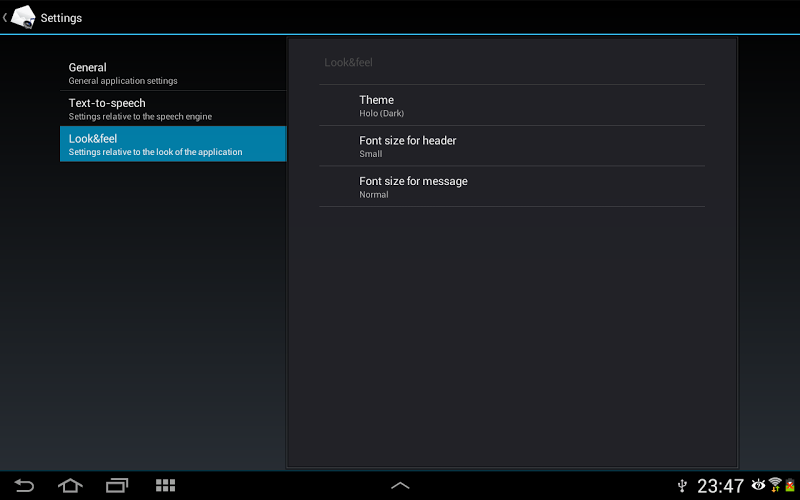Change Font size for message setting
Viewport: 800px width, 500px height.
(512, 187)
